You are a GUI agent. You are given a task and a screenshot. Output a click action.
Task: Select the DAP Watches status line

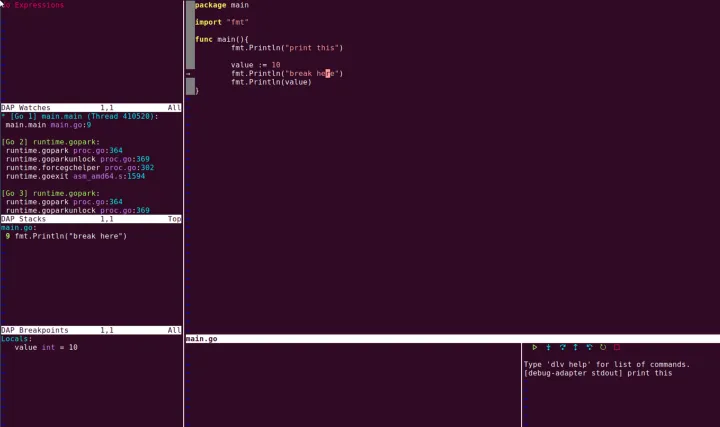point(91,107)
